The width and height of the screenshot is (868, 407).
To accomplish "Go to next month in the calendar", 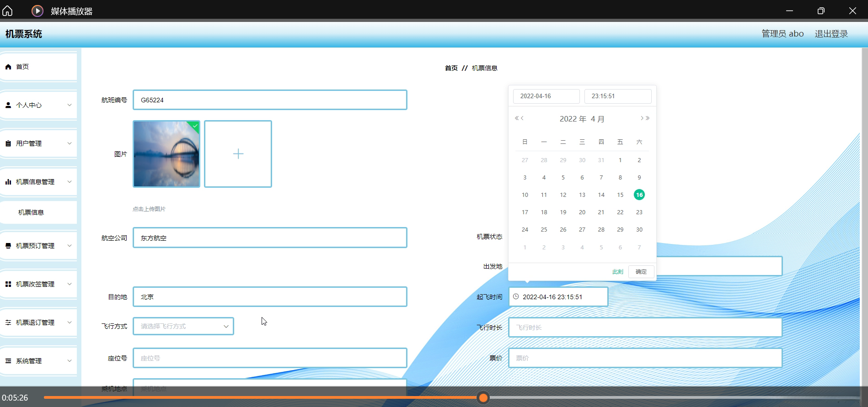I will (642, 118).
